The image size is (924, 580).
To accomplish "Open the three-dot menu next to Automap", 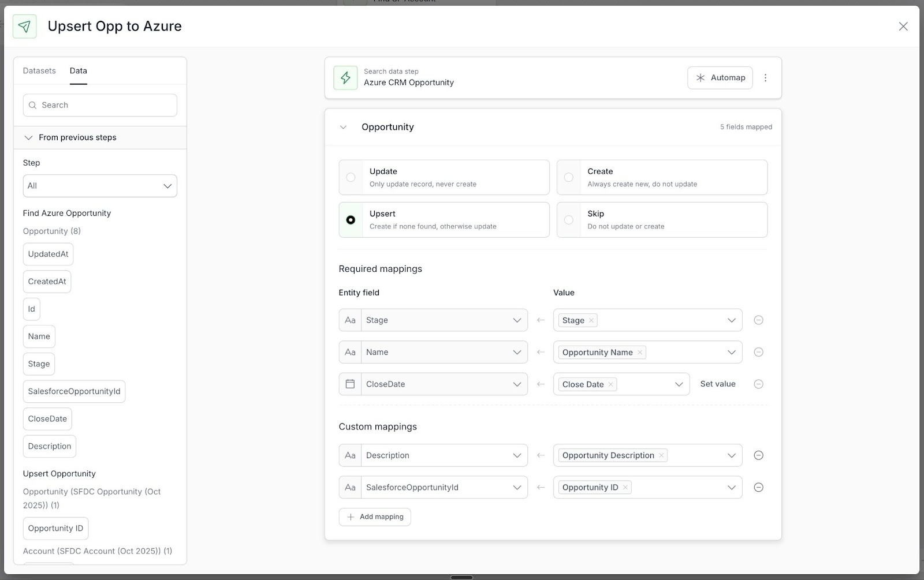I will (765, 77).
